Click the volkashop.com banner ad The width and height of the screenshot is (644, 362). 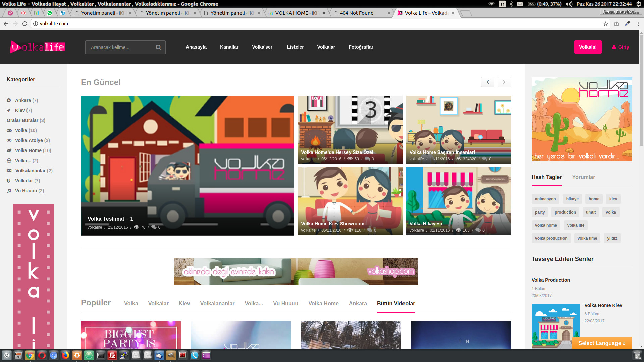[x=296, y=271]
